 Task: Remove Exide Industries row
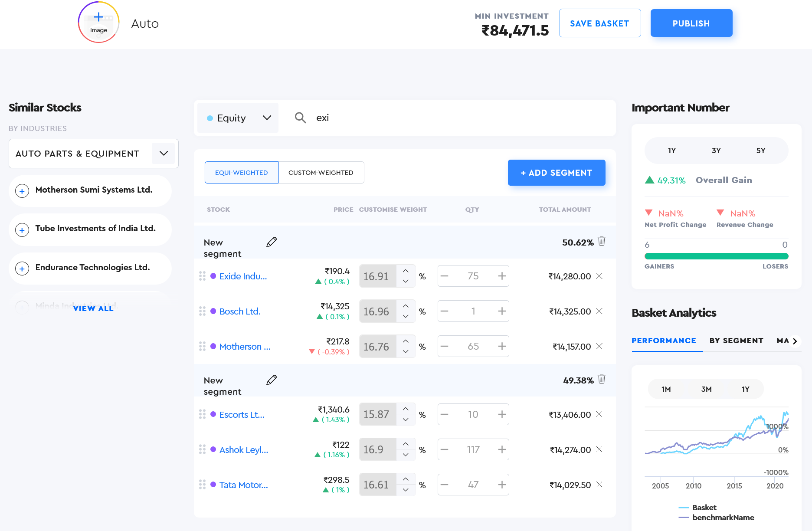click(599, 276)
